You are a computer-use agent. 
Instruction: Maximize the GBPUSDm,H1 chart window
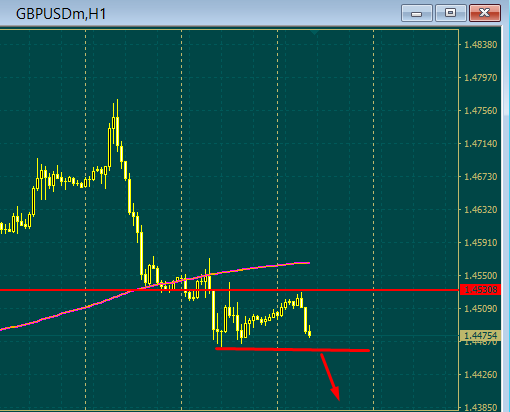(x=451, y=13)
